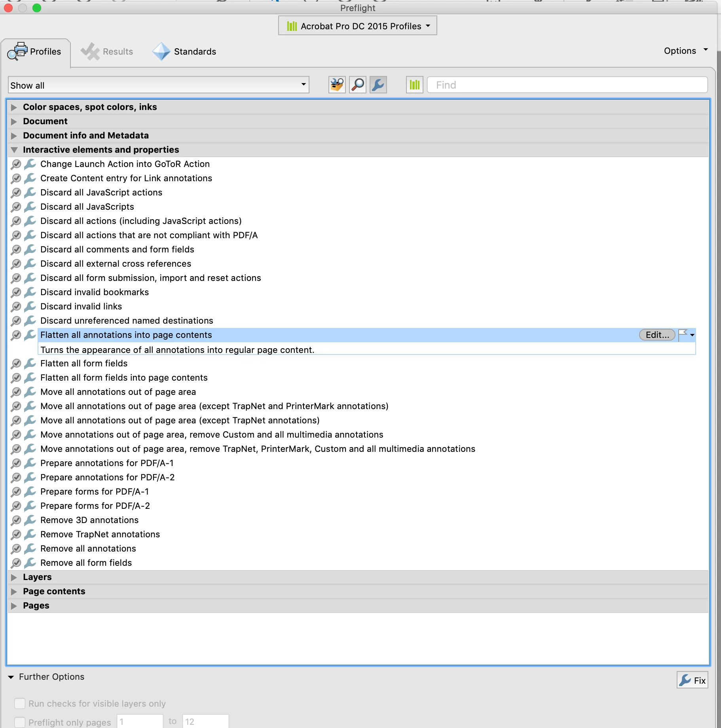Image resolution: width=721 pixels, height=728 pixels.
Task: Click into the Find search field
Action: (567, 85)
